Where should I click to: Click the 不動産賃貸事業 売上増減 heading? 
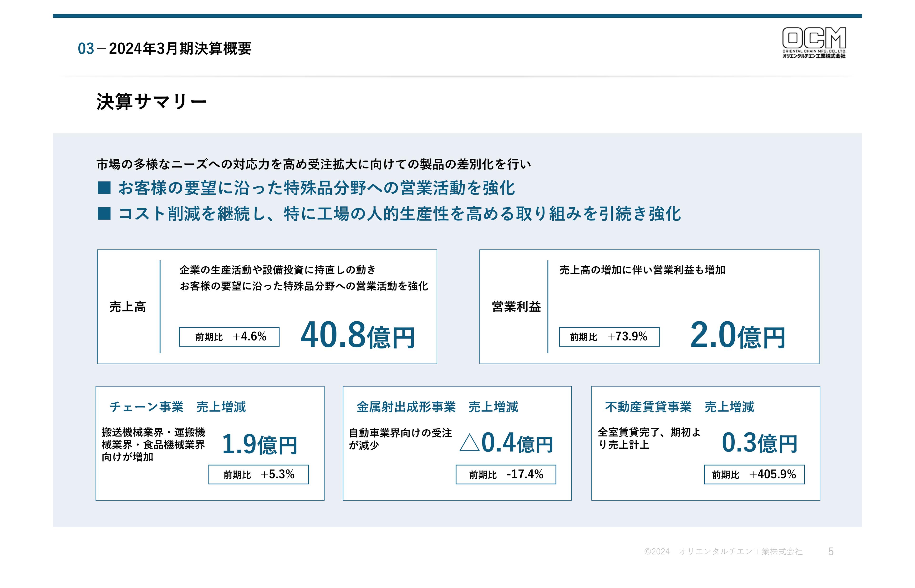(x=679, y=407)
